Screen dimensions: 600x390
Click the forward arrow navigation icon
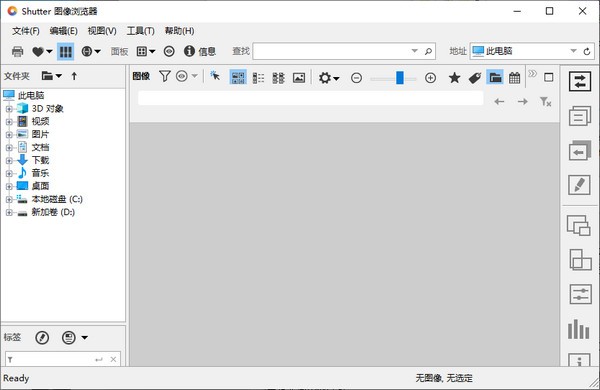coord(522,101)
